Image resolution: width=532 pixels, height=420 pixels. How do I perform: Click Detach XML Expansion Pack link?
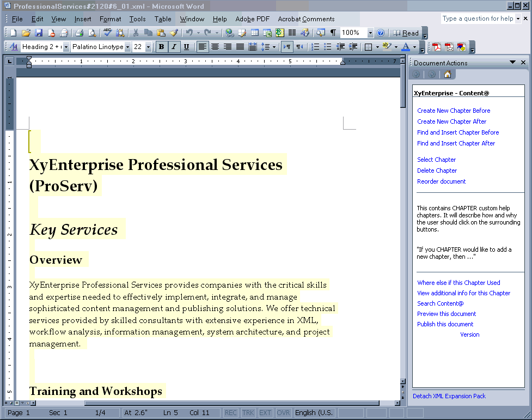pos(449,396)
